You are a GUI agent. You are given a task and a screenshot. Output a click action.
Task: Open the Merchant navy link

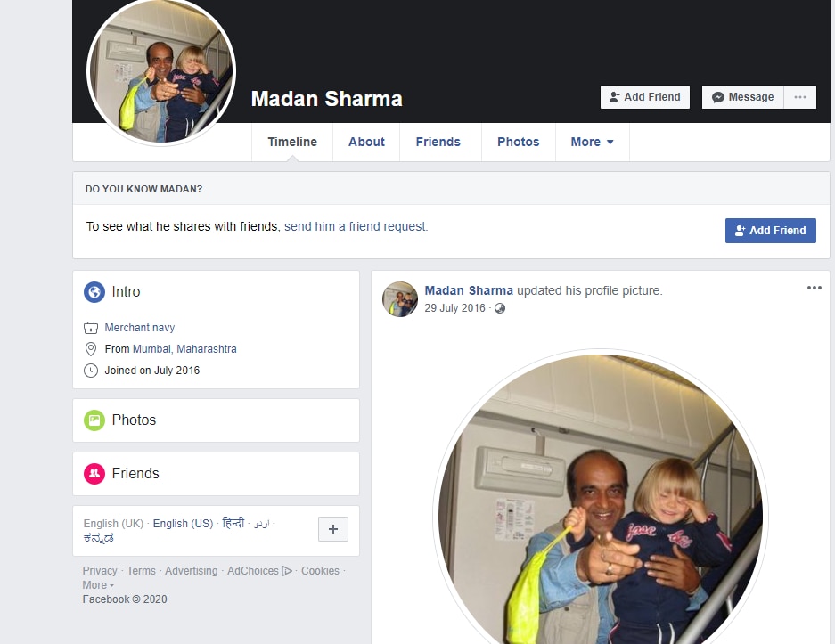pos(140,328)
